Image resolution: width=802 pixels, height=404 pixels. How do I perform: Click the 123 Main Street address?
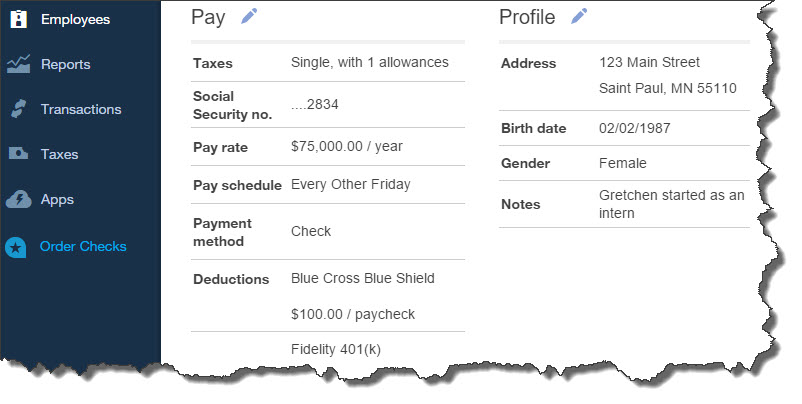[x=649, y=62]
